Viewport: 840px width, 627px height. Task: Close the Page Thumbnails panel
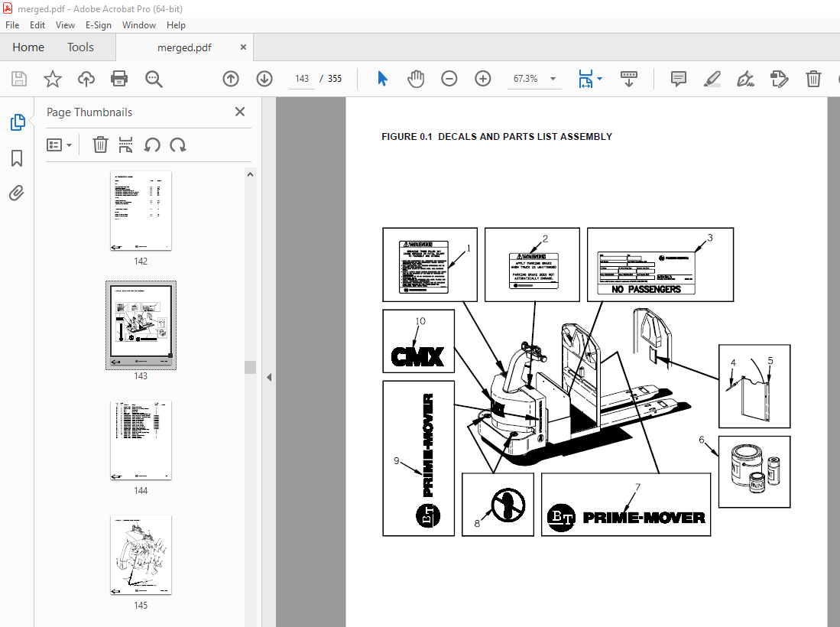point(240,112)
